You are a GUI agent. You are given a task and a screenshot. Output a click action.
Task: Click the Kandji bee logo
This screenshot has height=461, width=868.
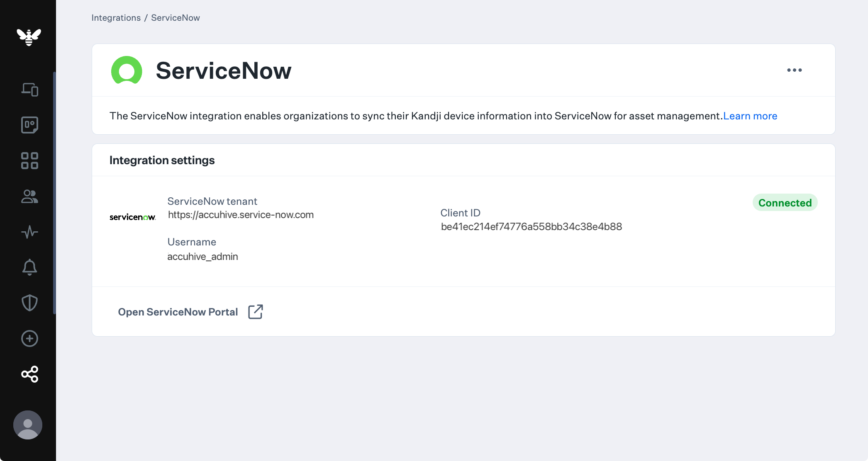tap(29, 37)
